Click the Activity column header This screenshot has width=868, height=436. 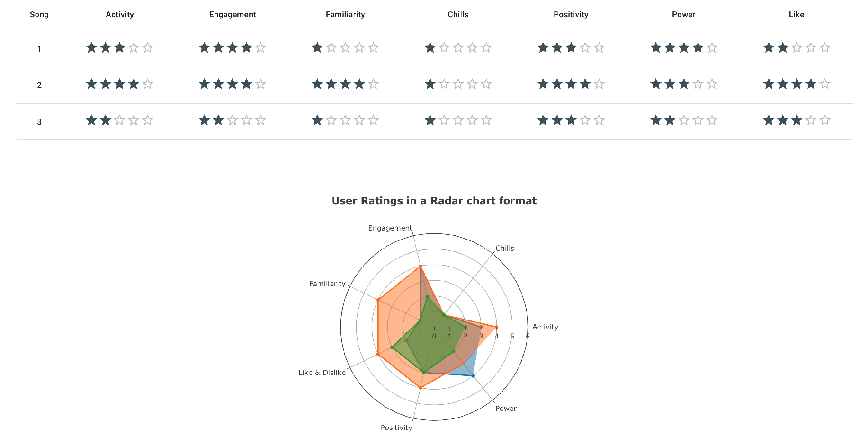[120, 15]
